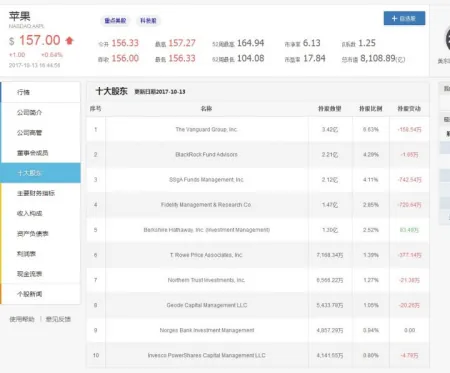
Task: Click the 名称 column header
Action: pos(206,109)
